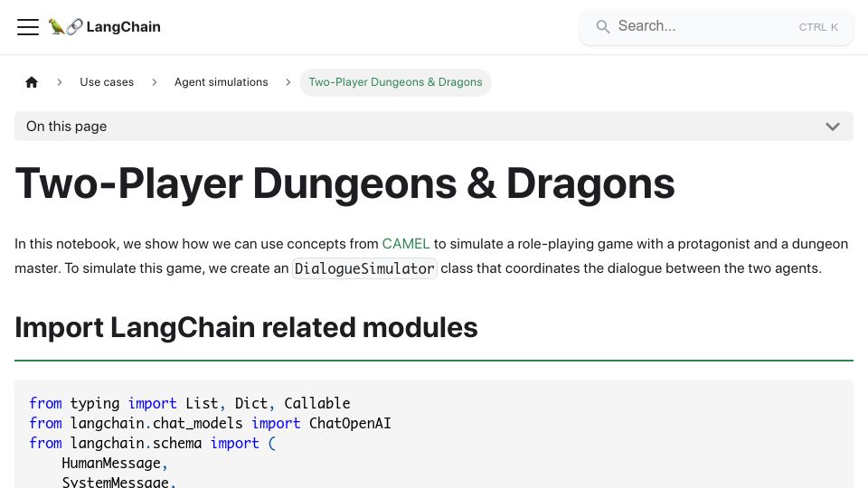
Task: Go to home via breadcrumb house icon
Action: [x=32, y=82]
